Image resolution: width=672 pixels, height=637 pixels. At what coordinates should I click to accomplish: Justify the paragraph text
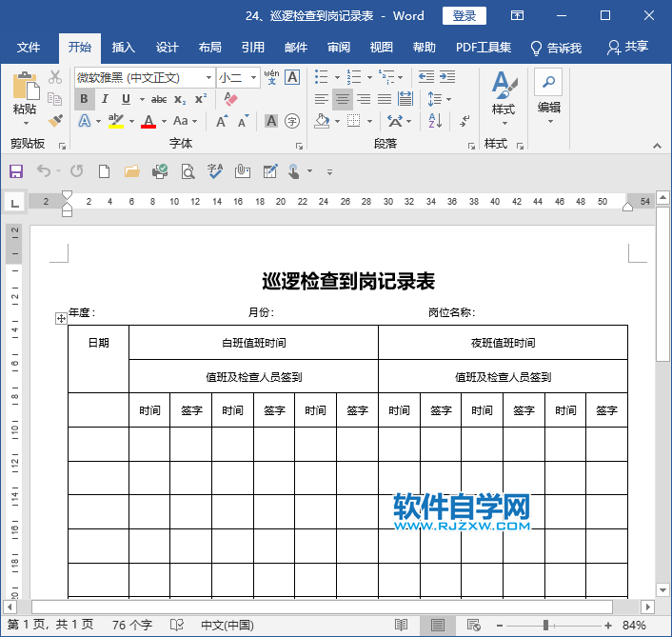(x=385, y=99)
